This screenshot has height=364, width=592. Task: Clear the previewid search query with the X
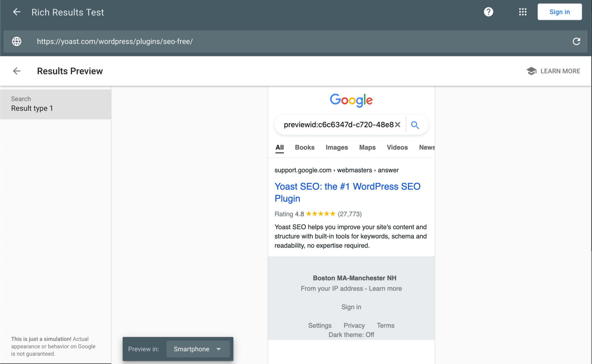[398, 125]
